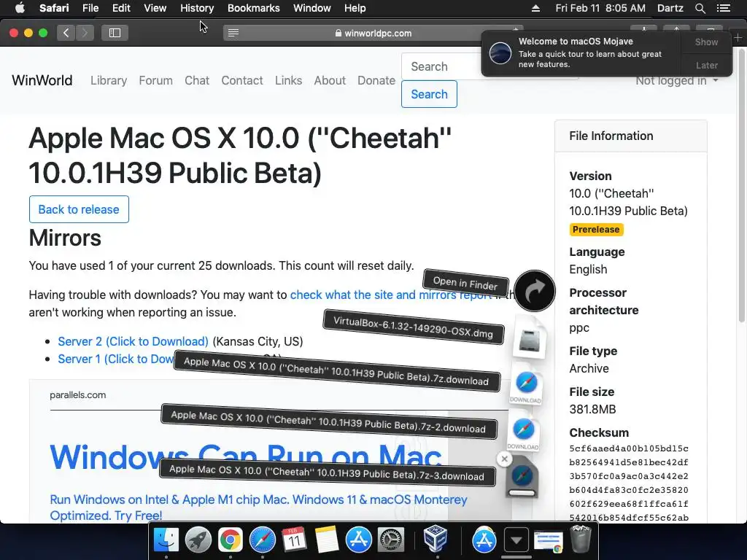Image resolution: width=747 pixels, height=560 pixels.
Task: Click Windows Can Run on Mac ad headline
Action: [x=245, y=457]
